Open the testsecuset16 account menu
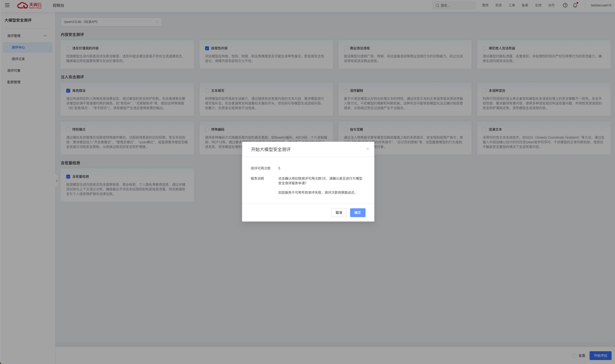The image size is (615, 364). click(x=600, y=5)
